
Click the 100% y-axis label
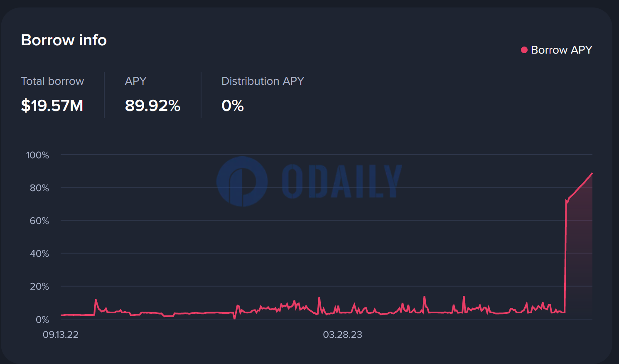[37, 155]
